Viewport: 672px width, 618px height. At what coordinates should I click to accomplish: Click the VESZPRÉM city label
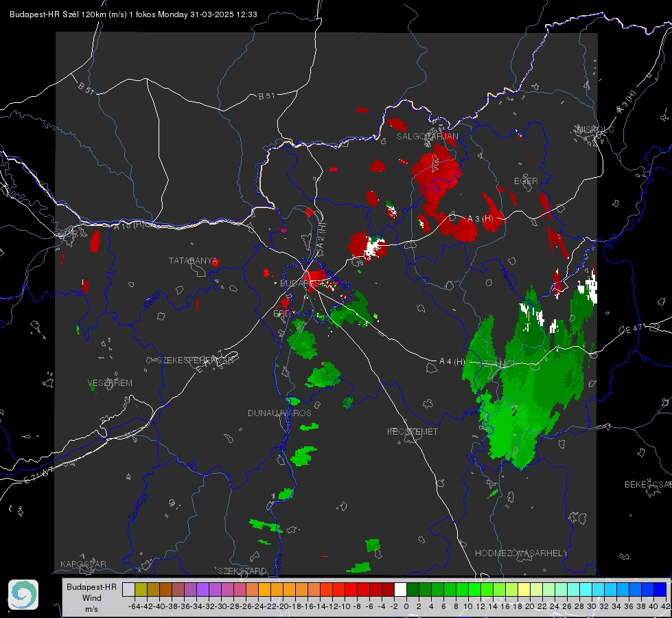[x=110, y=383]
